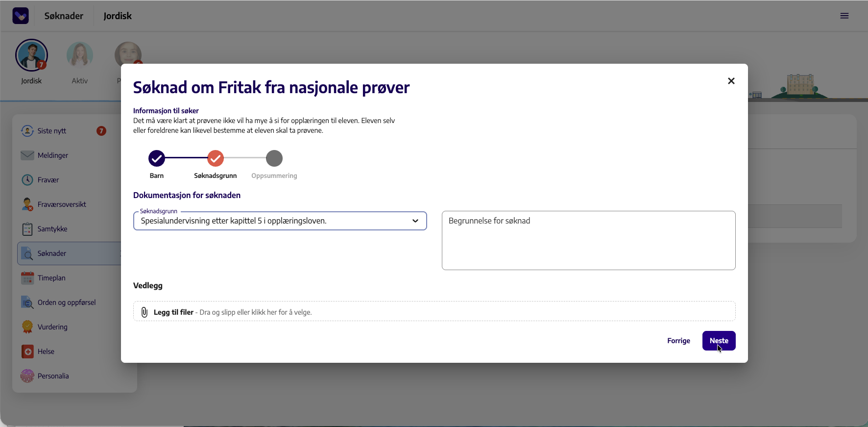Close the Fritak application dialog

click(731, 81)
